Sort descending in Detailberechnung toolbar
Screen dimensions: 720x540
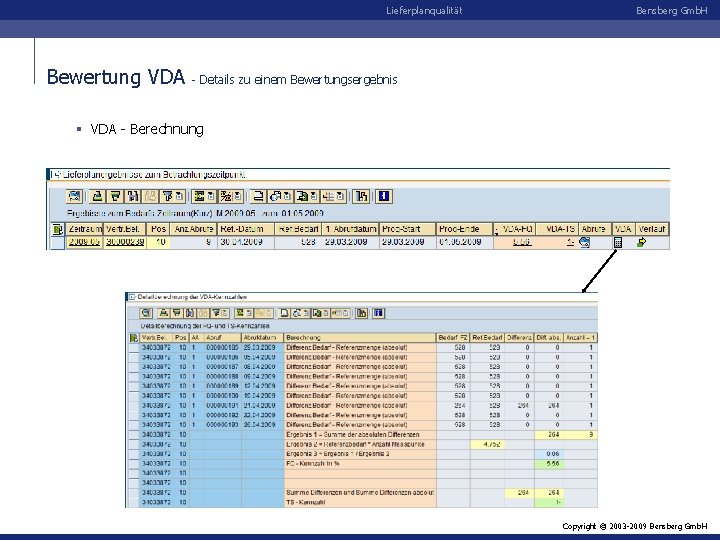[177, 313]
